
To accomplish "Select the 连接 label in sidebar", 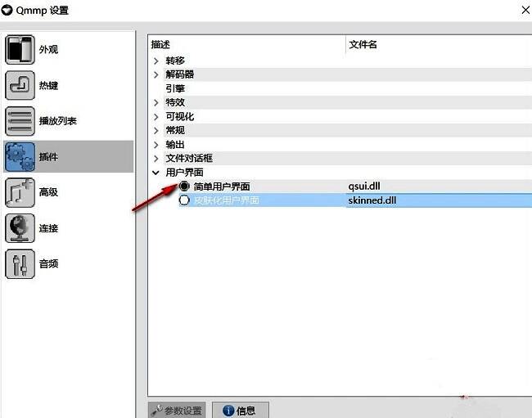I will pos(48,228).
